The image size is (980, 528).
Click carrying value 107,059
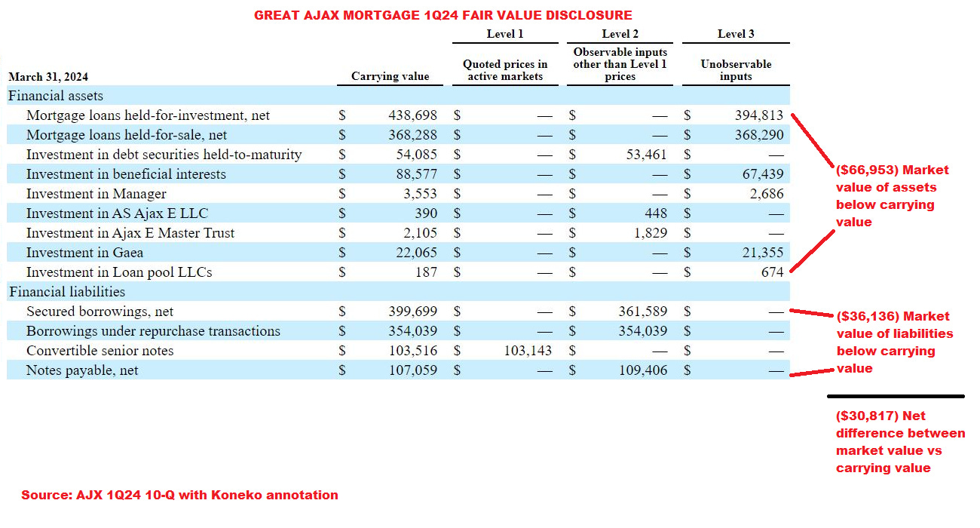click(x=413, y=370)
